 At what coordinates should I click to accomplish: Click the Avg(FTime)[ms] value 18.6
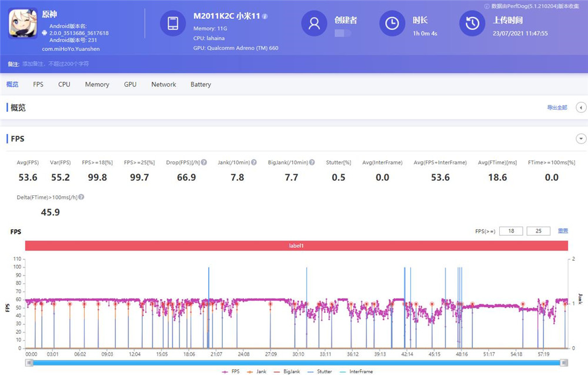pyautogui.click(x=497, y=177)
